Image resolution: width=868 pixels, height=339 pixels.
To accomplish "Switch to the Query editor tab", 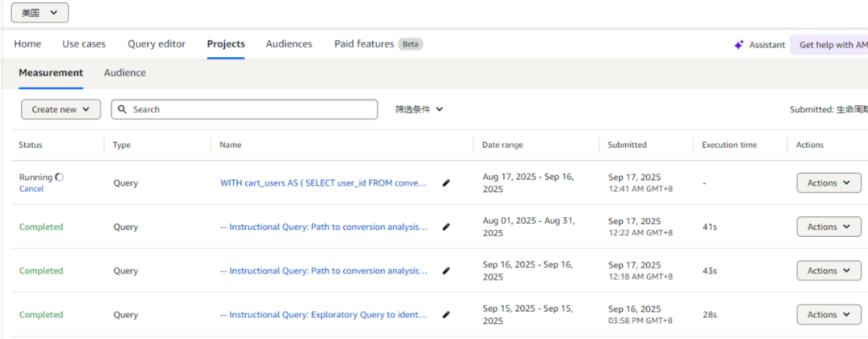I will coord(156,44).
